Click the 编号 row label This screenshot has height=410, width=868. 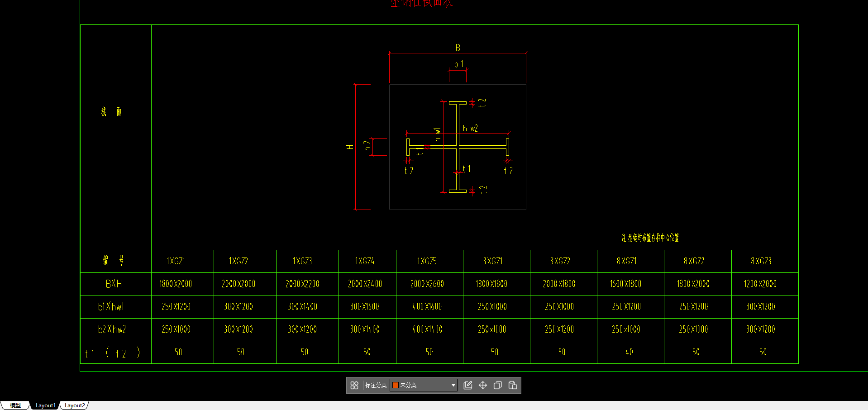coord(114,261)
